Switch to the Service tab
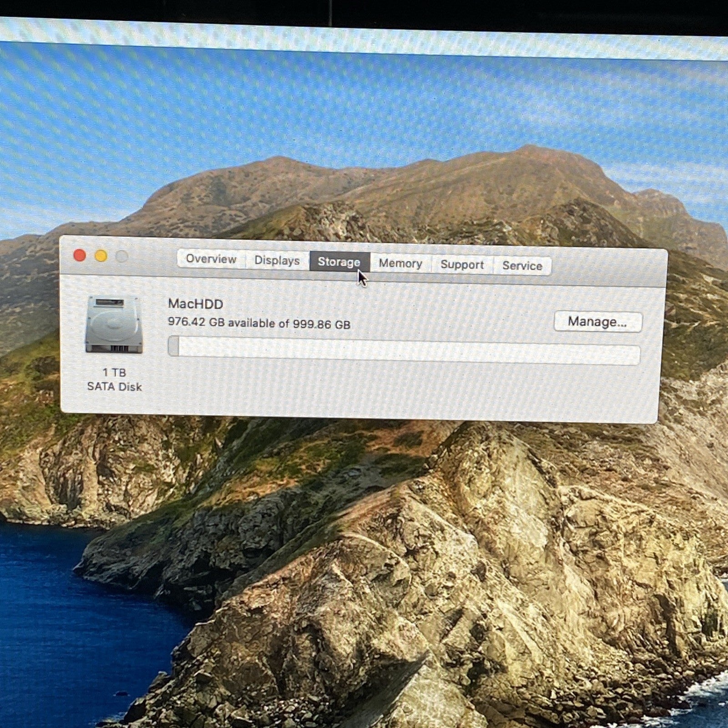 coord(522,266)
